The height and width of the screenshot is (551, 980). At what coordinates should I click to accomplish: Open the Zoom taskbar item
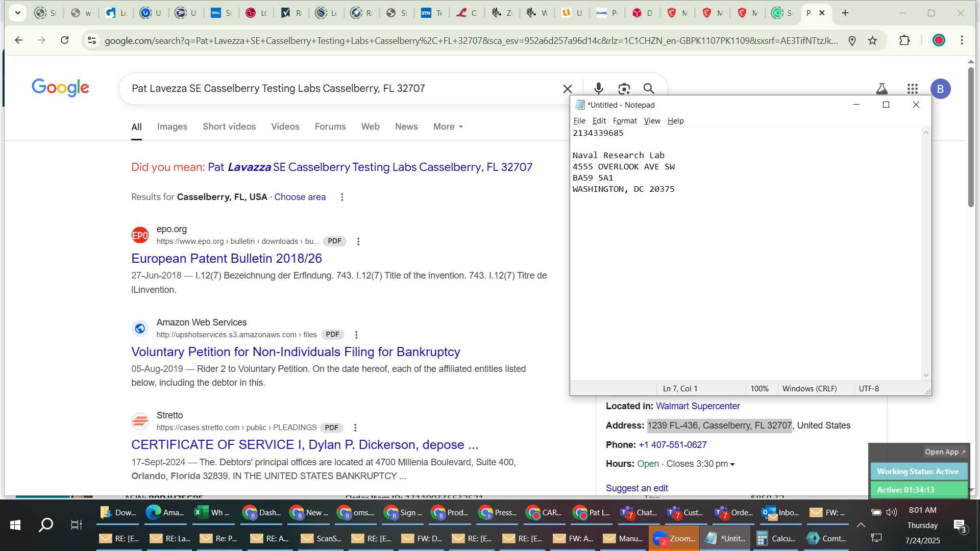pyautogui.click(x=674, y=538)
